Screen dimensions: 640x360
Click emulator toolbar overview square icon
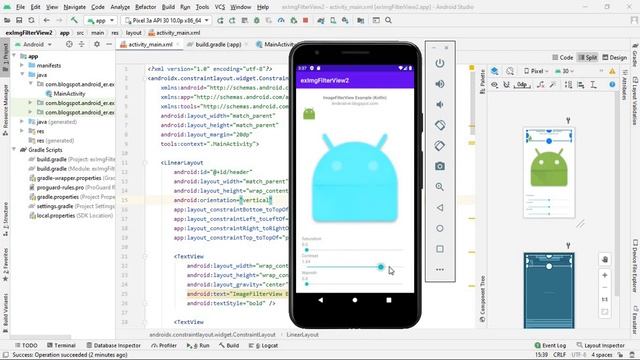point(440,249)
